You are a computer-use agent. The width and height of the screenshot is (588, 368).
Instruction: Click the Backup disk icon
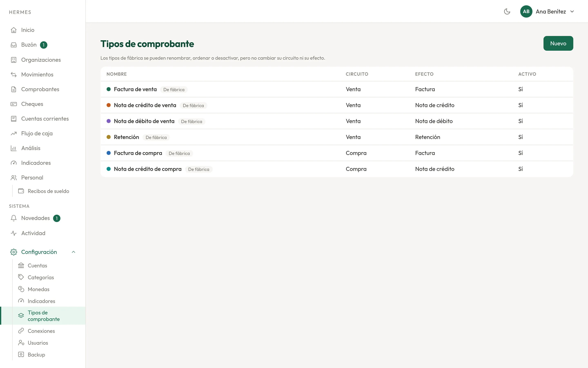(21, 355)
